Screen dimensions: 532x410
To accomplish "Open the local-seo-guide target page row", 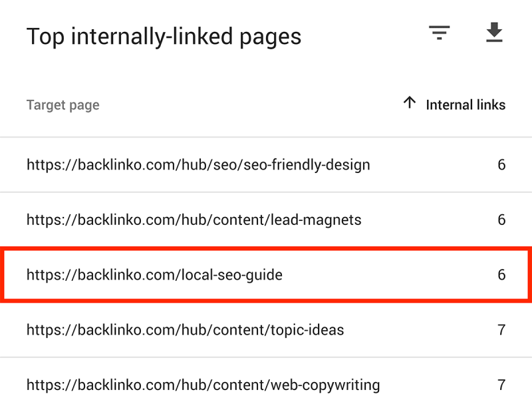I will [266, 275].
